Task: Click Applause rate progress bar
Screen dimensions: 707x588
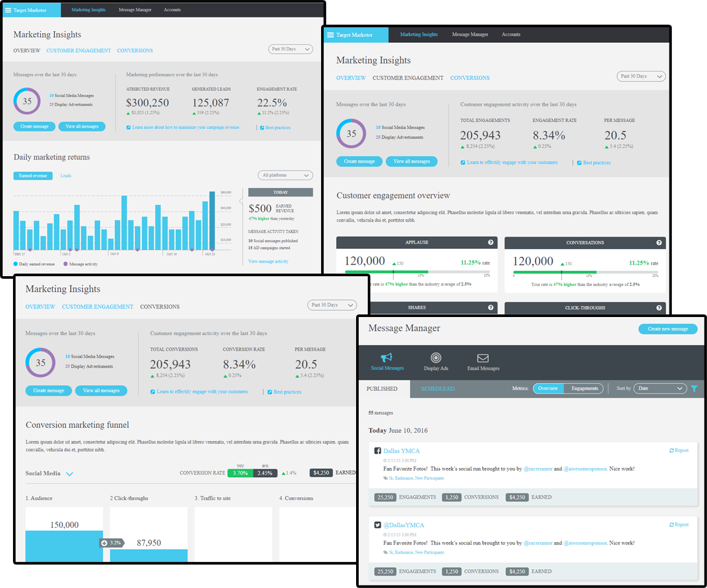Action: click(417, 272)
